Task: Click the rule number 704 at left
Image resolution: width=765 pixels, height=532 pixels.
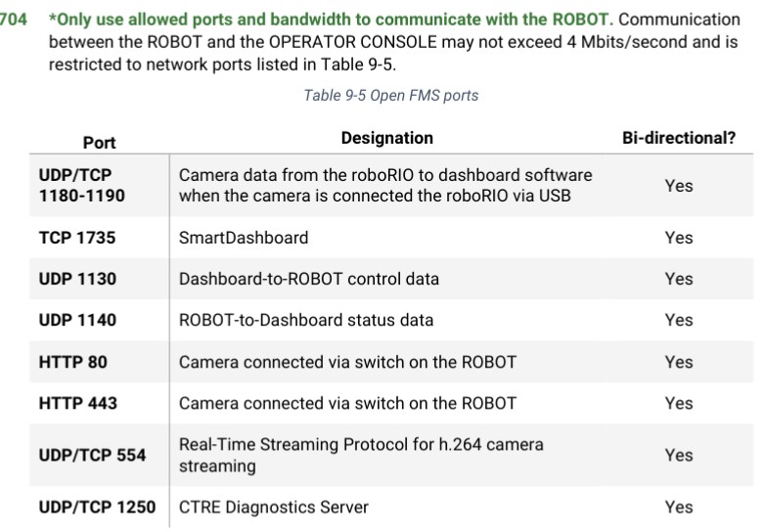Action: point(13,20)
